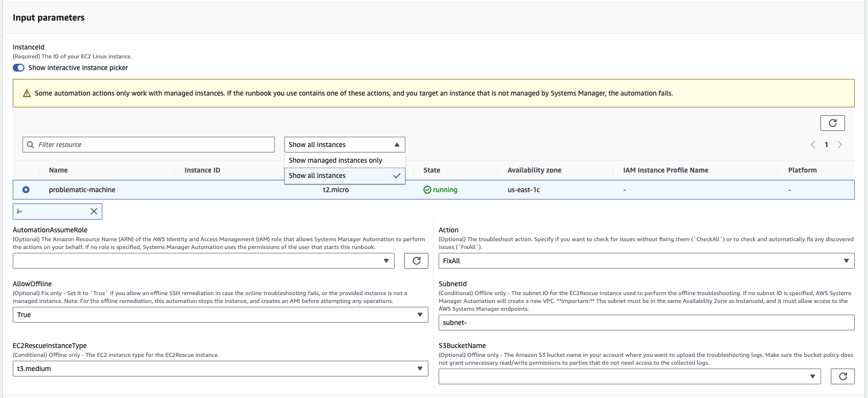
Task: Open the Action dropdown showing FixAll
Action: click(646, 261)
